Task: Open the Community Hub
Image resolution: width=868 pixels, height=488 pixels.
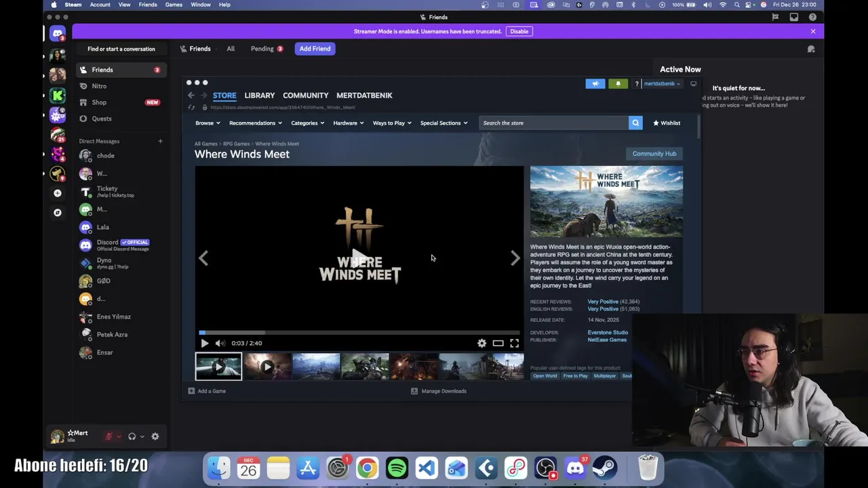Action: [x=654, y=154]
